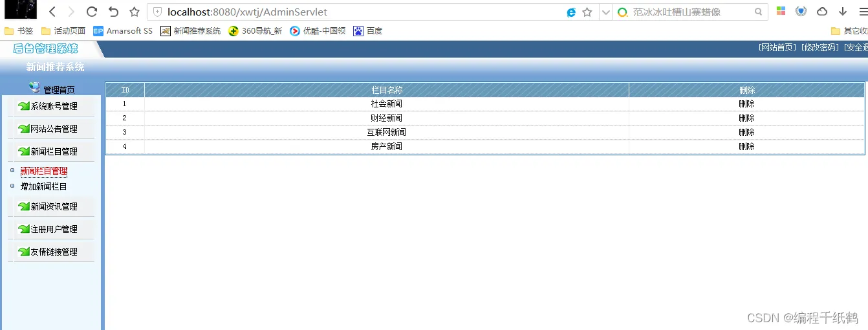Open the 其它收藏 bookmarks folder
Screen dimensions: 868x330
pos(849,30)
